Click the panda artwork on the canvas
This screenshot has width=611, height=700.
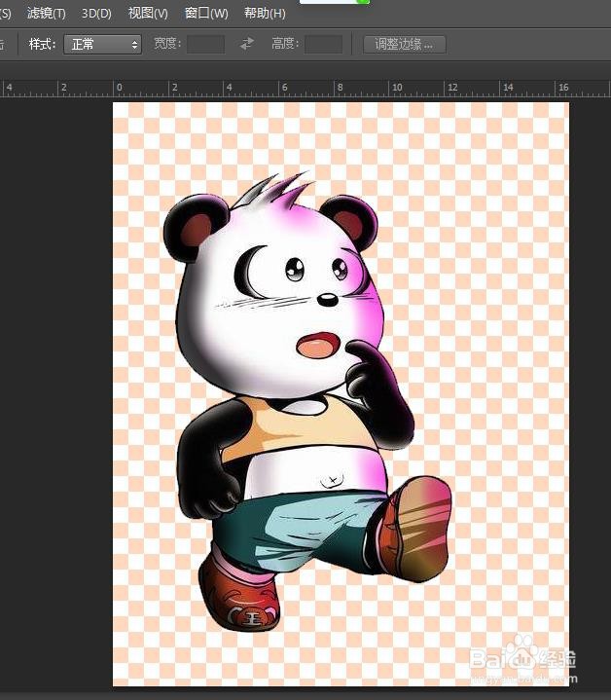[306, 402]
